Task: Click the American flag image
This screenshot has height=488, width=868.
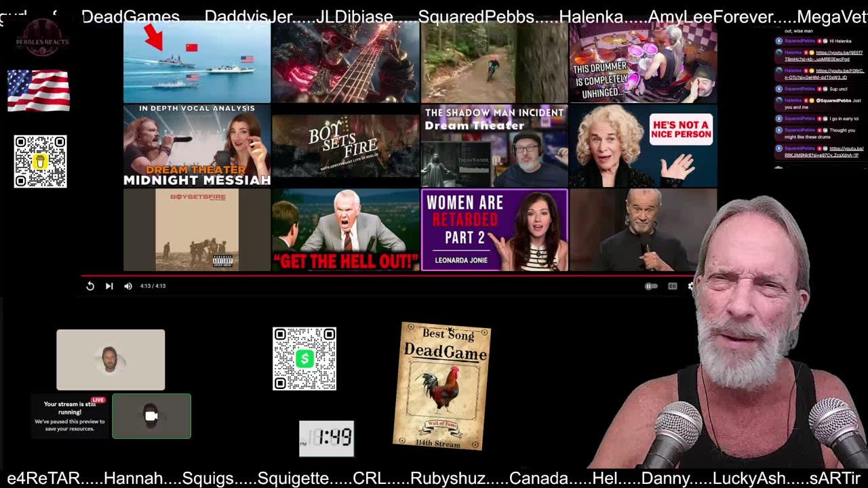Action: click(39, 91)
